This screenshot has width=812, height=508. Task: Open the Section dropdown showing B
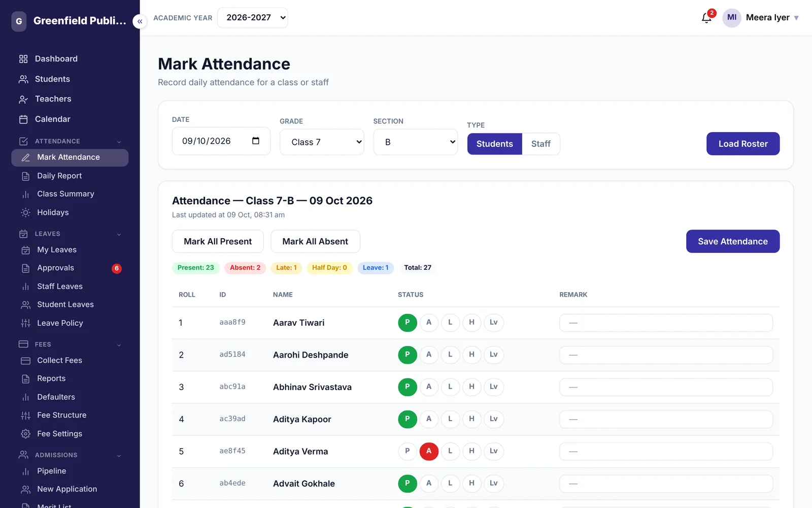click(416, 142)
